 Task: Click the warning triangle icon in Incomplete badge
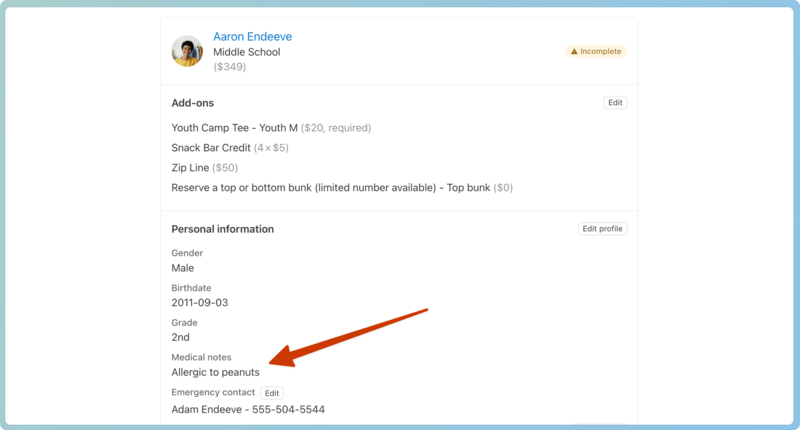(x=574, y=52)
